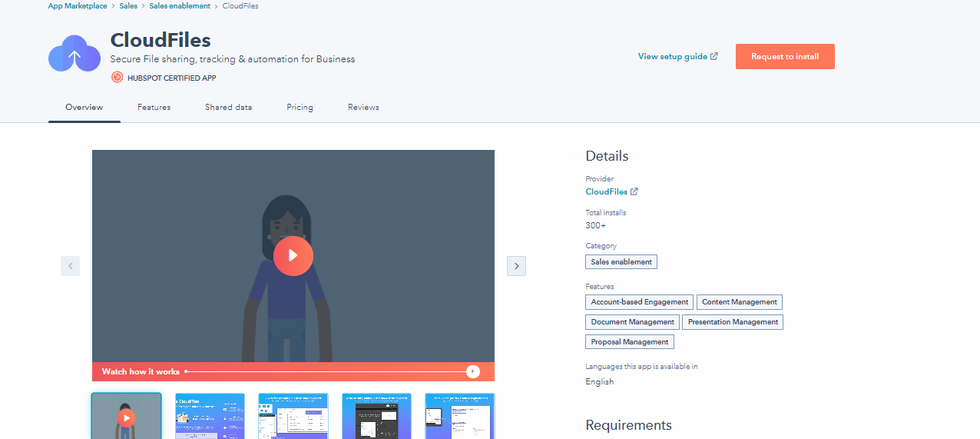Open CloudFiles provider link
Screen dimensions: 980x439
tap(606, 191)
